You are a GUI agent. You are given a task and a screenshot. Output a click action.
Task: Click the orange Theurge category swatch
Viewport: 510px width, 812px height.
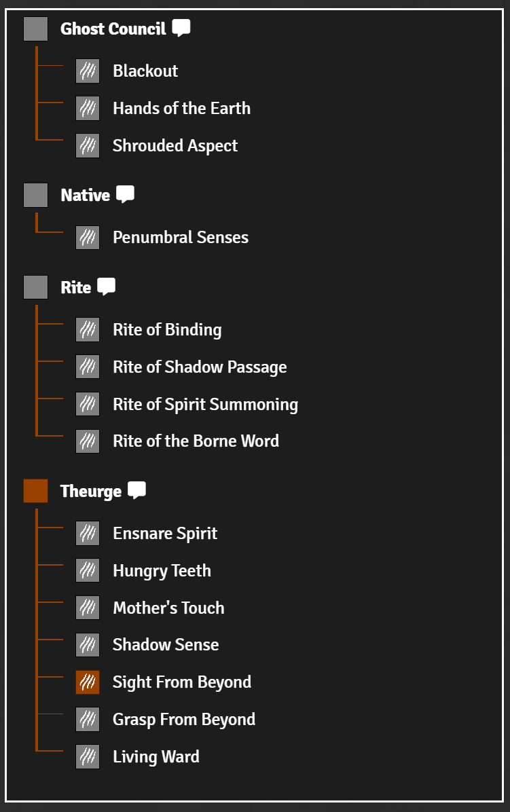[x=36, y=492]
